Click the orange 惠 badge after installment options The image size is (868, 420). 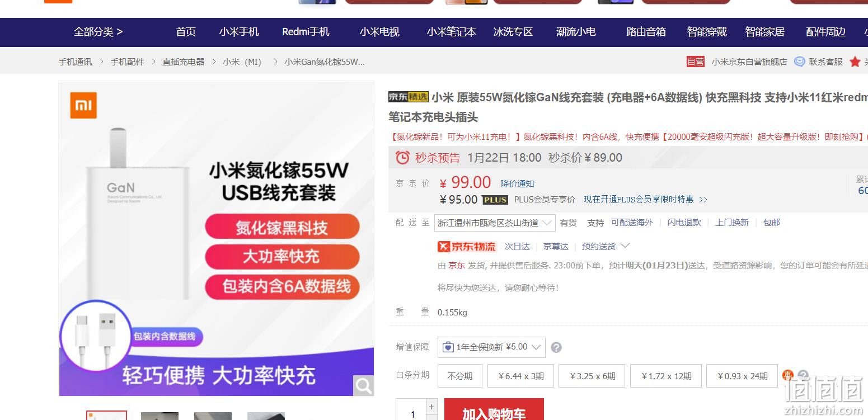pyautogui.click(x=788, y=375)
